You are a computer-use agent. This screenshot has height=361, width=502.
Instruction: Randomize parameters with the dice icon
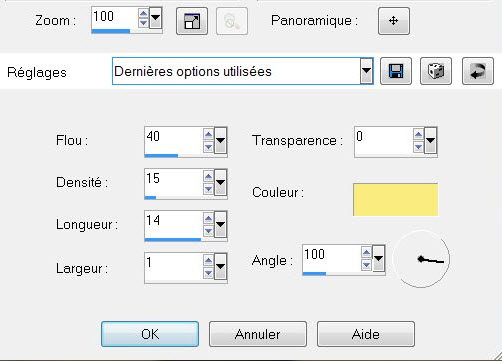coord(436,71)
